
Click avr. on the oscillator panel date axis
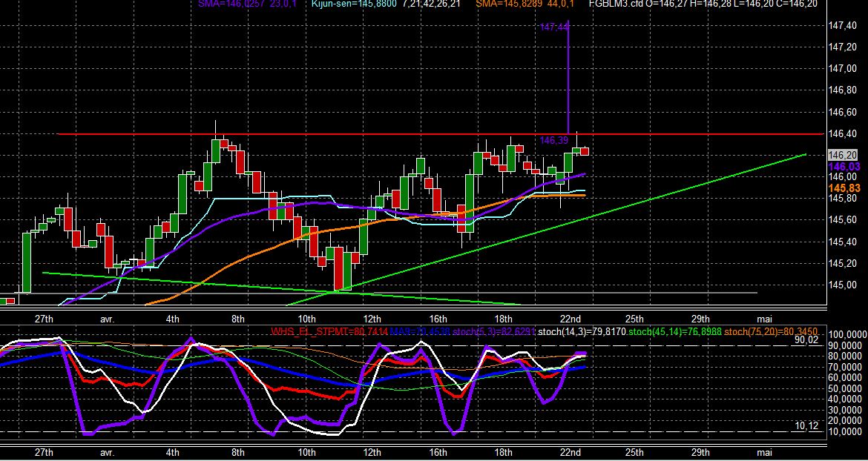pyautogui.click(x=108, y=452)
